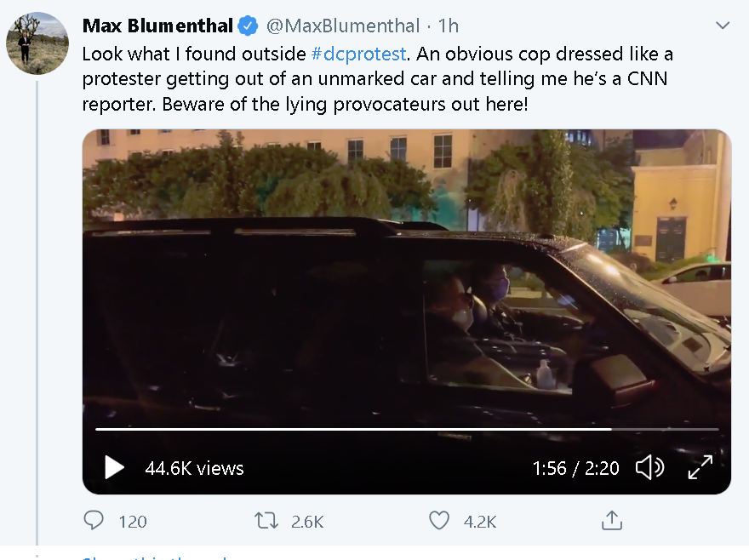This screenshot has height=560, width=749.
Task: Open the profile avatar picture
Action: point(37,43)
